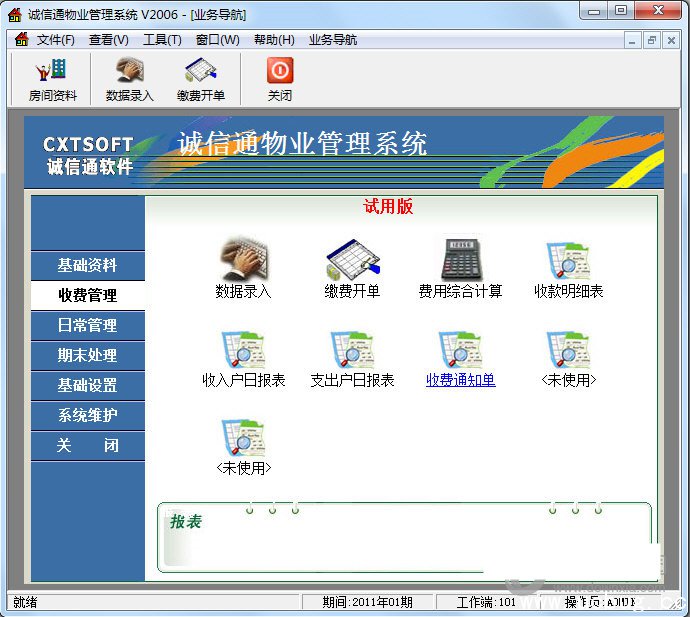Switch to 基础资料 sidebar section
The height and width of the screenshot is (617, 690).
coord(88,266)
